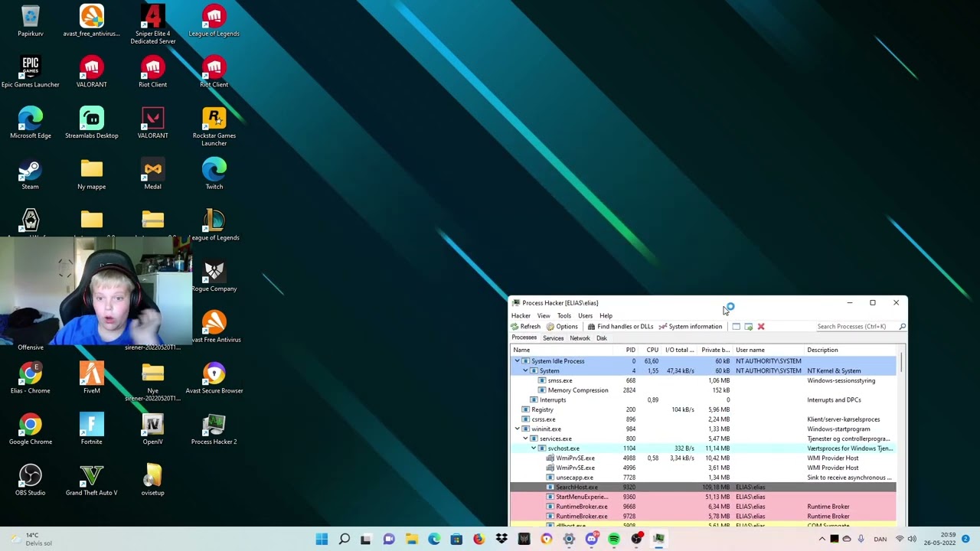This screenshot has width=980, height=551.
Task: Select the Epic Games Launcher desktop icon
Action: [31, 72]
